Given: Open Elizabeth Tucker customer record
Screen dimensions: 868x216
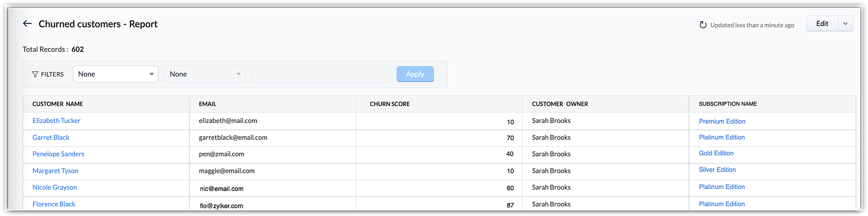Looking at the screenshot, I should 56,121.
